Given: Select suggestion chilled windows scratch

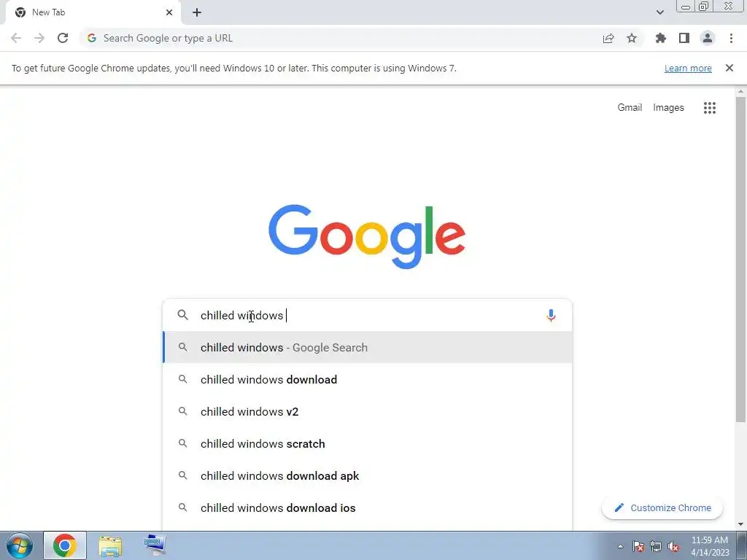Looking at the screenshot, I should [x=368, y=443].
